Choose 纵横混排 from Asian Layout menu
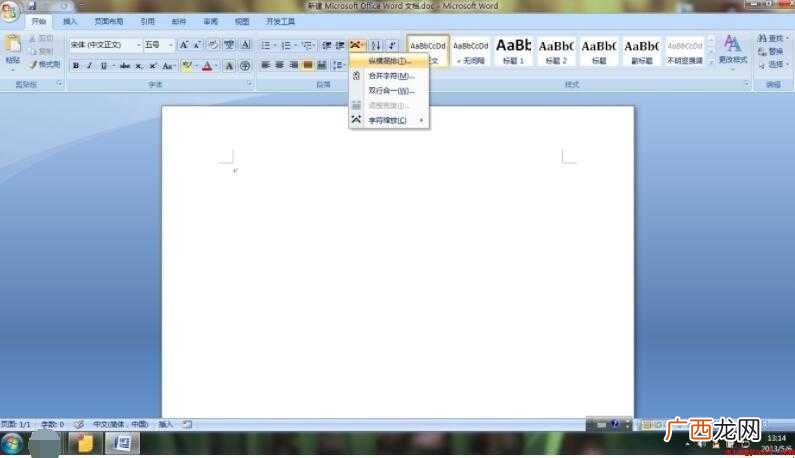This screenshot has width=795, height=458. click(389, 61)
